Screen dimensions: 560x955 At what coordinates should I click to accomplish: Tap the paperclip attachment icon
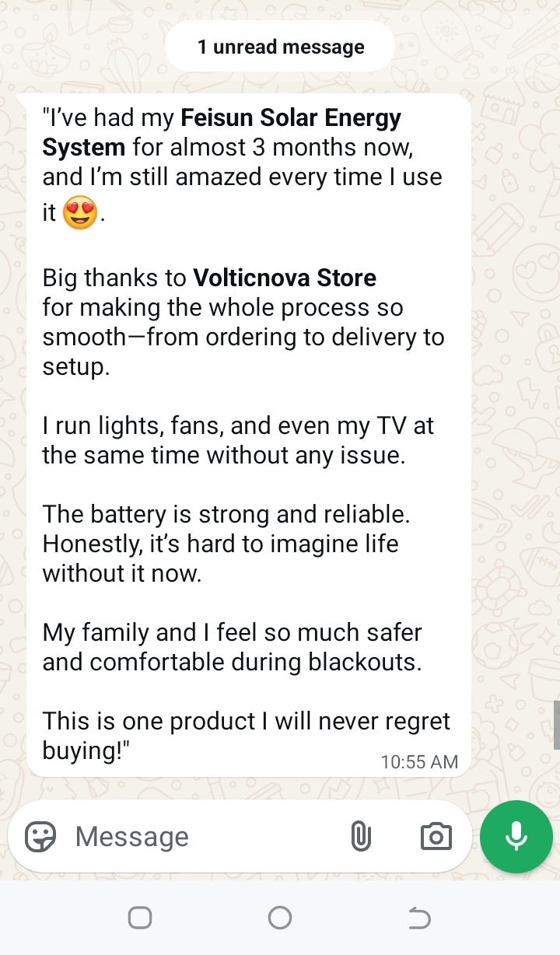pyautogui.click(x=361, y=837)
